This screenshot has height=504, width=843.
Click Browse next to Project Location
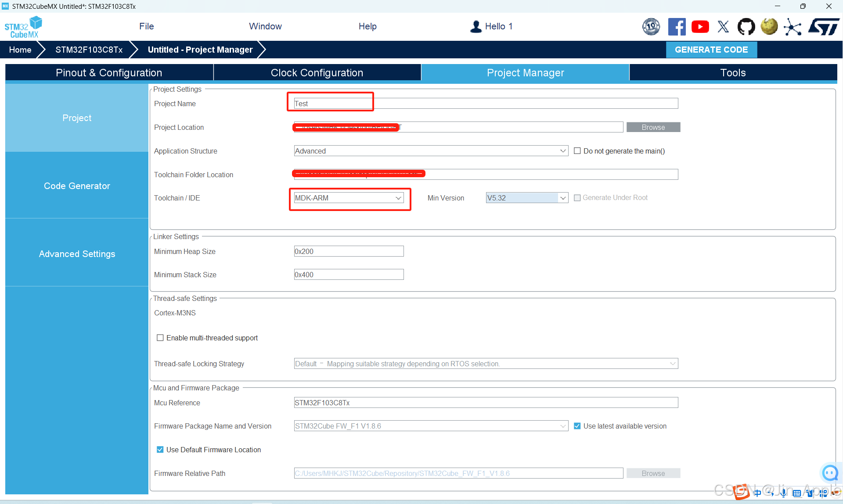coord(653,127)
